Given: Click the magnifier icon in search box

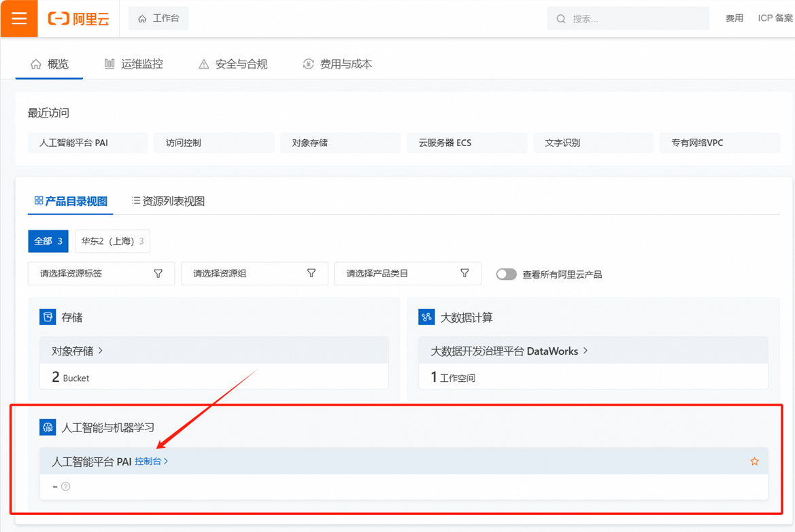Looking at the screenshot, I should point(561,19).
